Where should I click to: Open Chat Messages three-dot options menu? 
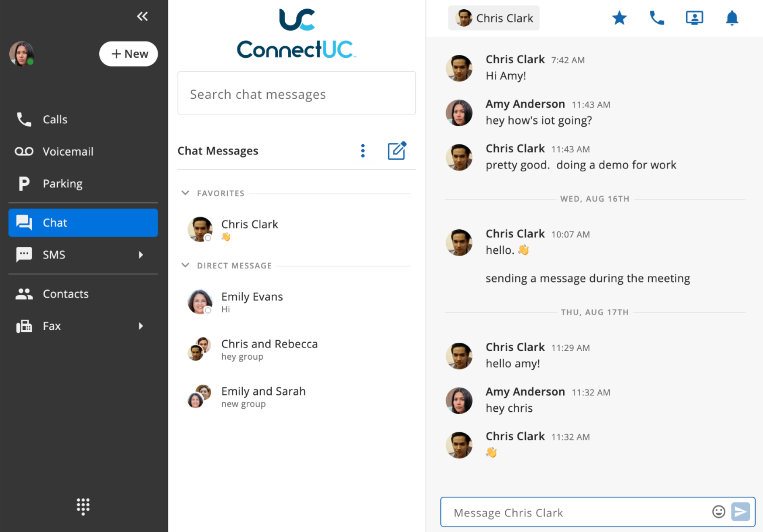(362, 151)
